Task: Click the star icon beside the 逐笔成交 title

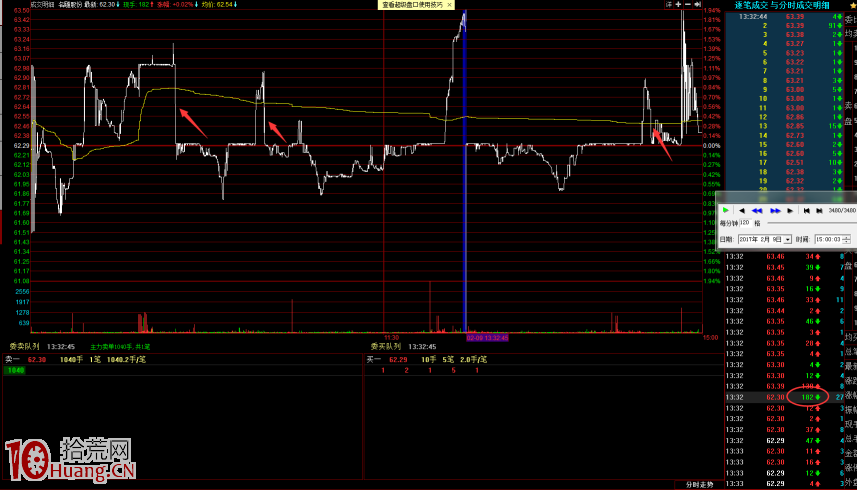Action: [x=852, y=5]
